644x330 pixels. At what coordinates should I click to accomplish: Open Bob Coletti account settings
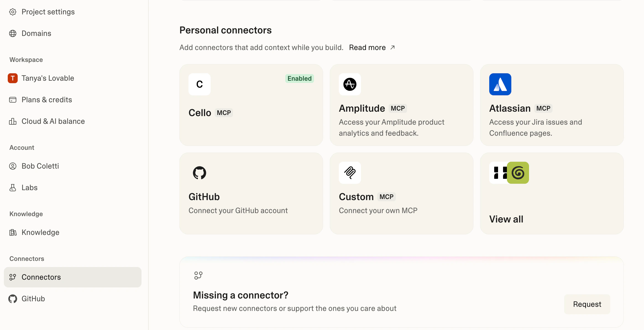pos(40,166)
